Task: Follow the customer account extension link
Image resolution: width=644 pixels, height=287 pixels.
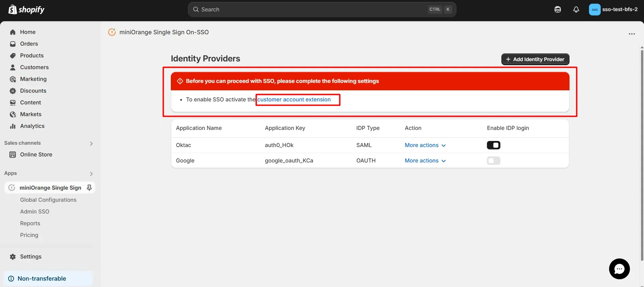Action: 294,99
